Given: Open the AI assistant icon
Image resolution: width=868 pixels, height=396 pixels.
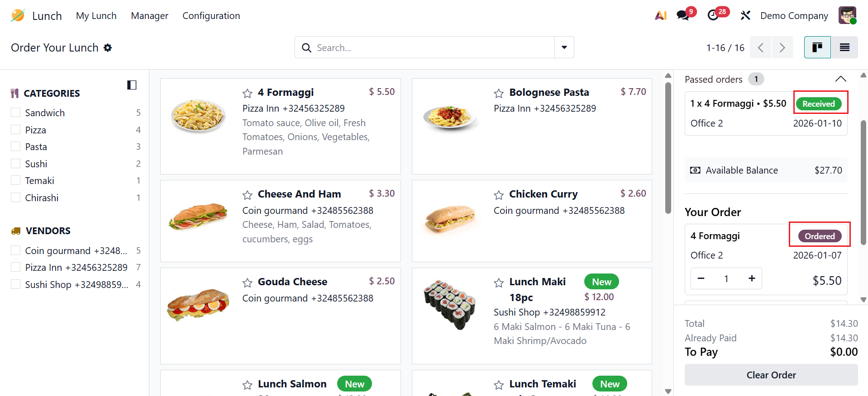Looking at the screenshot, I should [661, 16].
